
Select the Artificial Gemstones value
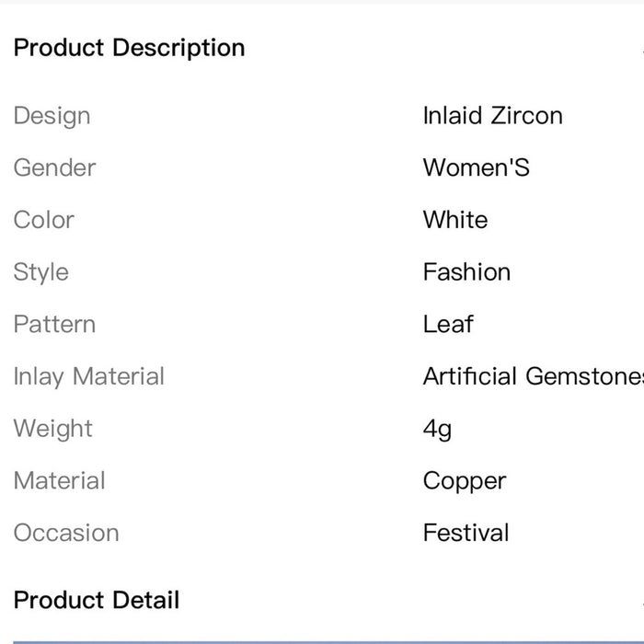532,376
